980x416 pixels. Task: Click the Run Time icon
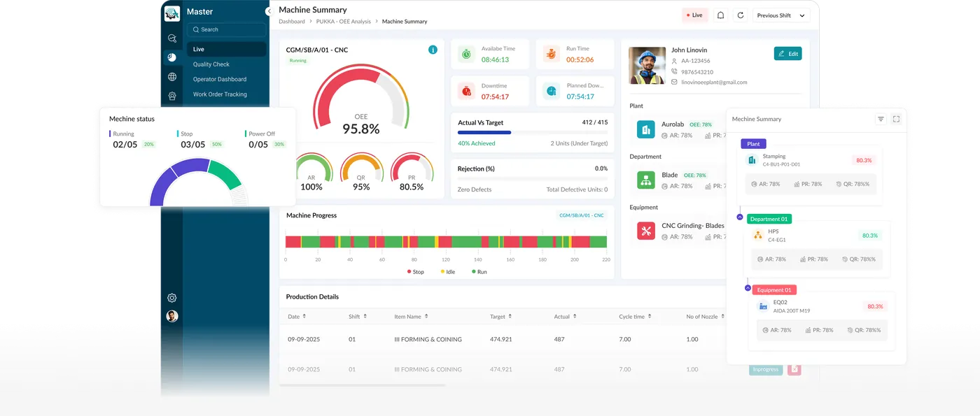click(x=552, y=54)
